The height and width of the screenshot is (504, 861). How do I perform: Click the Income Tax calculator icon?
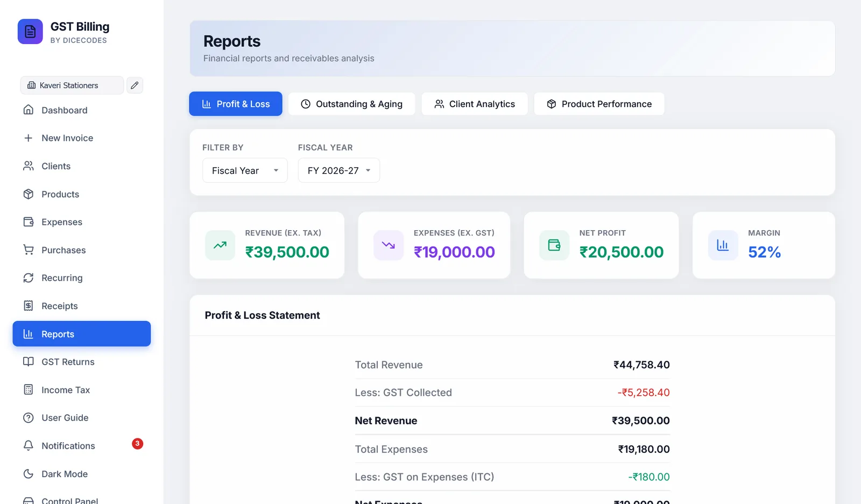[x=29, y=389]
